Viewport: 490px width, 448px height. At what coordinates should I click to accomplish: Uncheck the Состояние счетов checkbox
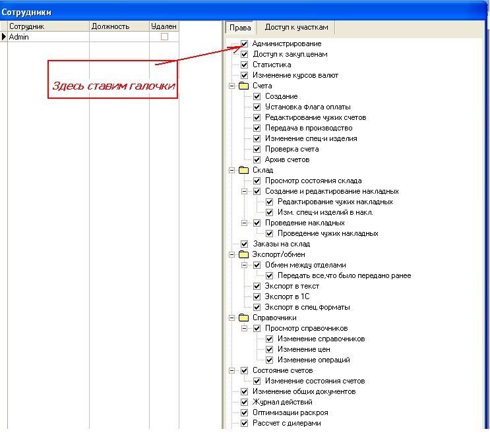tap(245, 370)
